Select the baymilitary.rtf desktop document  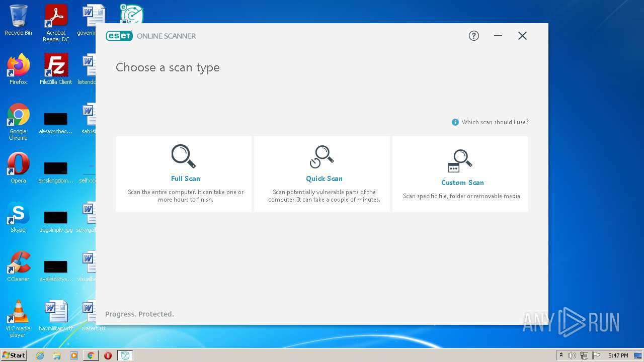tap(56, 316)
